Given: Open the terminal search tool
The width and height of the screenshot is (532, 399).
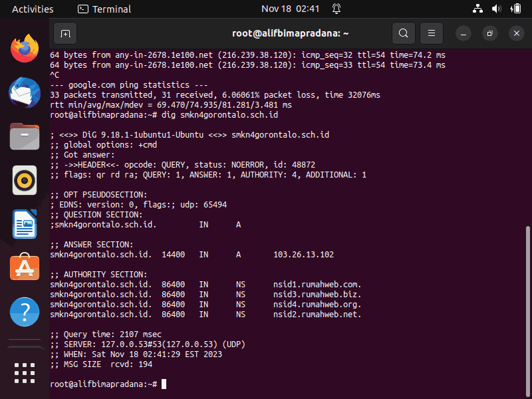Looking at the screenshot, I should point(404,33).
